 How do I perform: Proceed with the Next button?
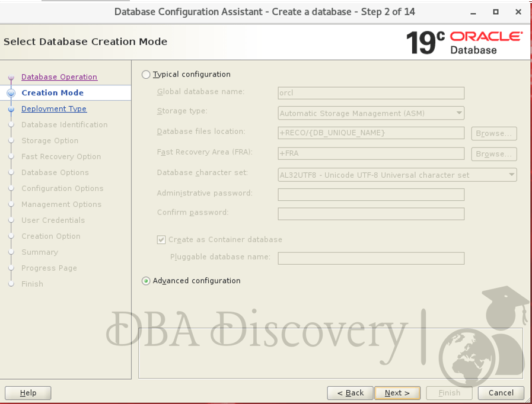pos(397,393)
